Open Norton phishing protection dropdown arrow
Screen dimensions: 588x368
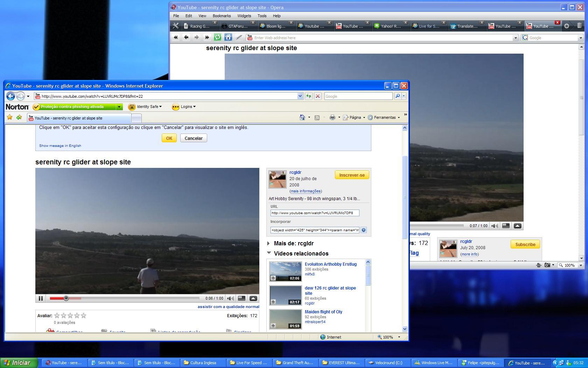[119, 107]
